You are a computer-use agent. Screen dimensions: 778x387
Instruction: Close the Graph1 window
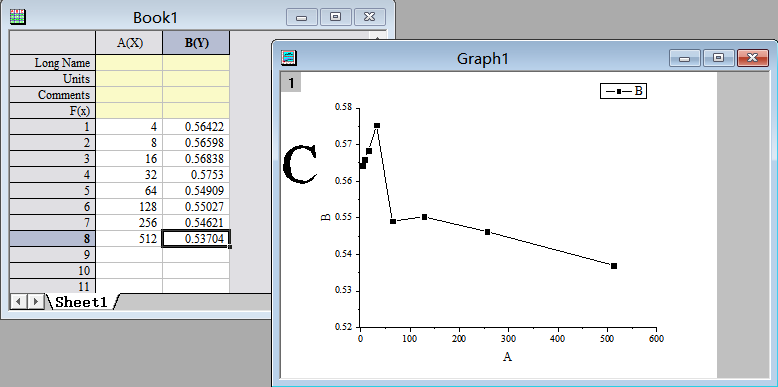pyautogui.click(x=752, y=58)
